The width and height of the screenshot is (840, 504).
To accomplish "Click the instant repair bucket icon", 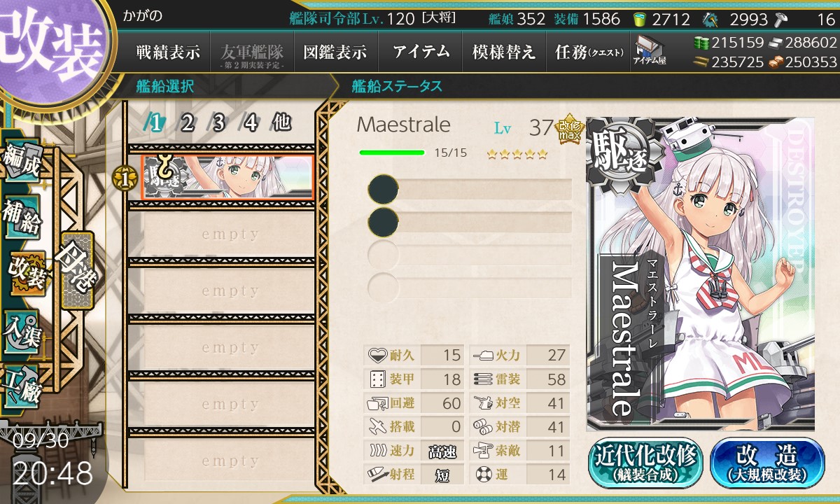I will (x=640, y=19).
